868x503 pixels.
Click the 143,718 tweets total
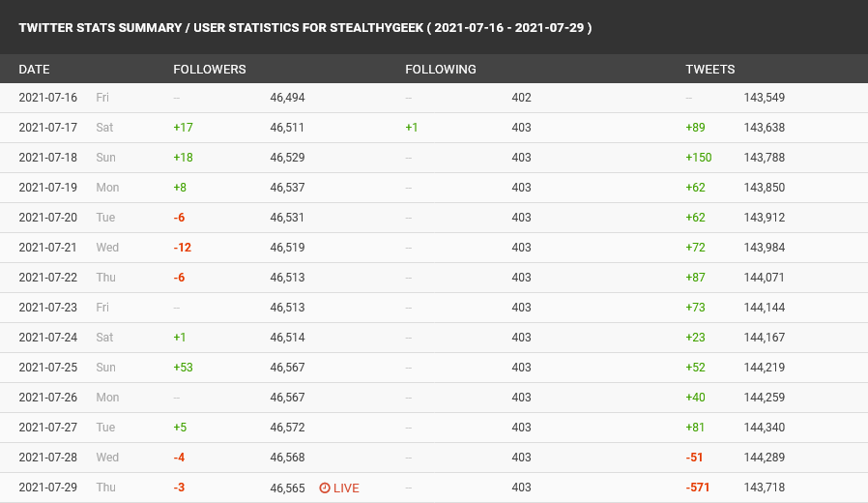pos(765,488)
